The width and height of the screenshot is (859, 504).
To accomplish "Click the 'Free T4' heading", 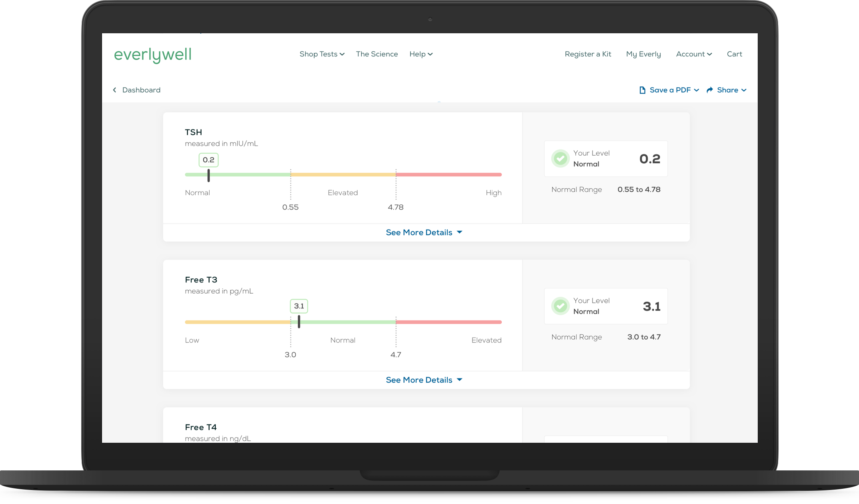I will 200,428.
